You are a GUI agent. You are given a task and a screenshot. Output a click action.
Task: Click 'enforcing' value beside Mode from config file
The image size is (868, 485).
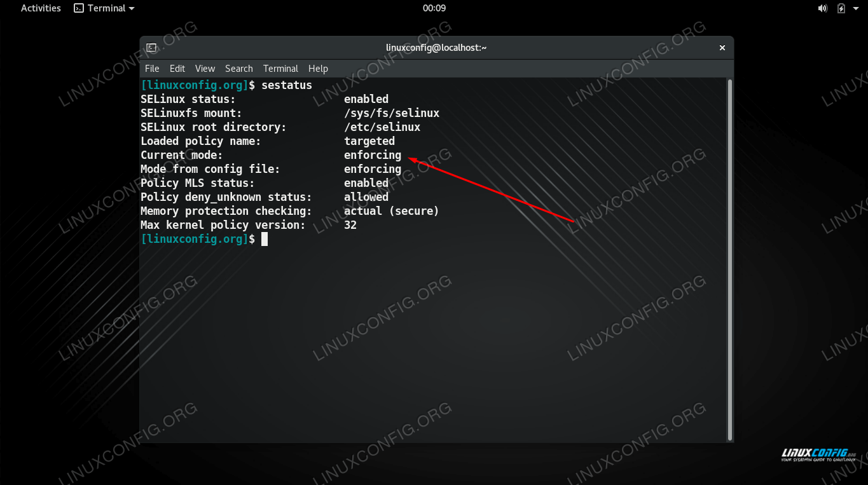373,169
